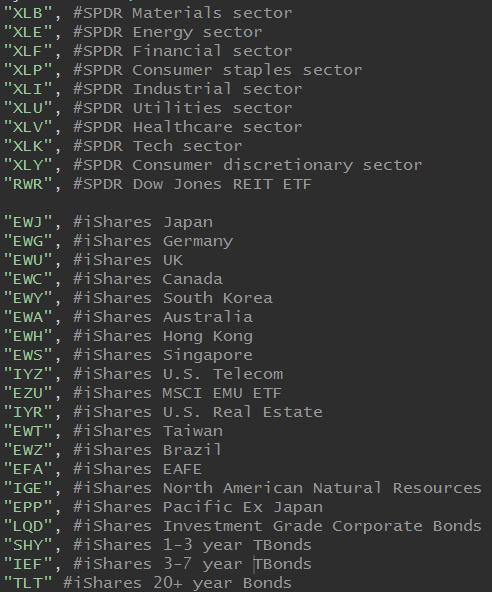Select the "EWA" ticker string

tap(28, 317)
